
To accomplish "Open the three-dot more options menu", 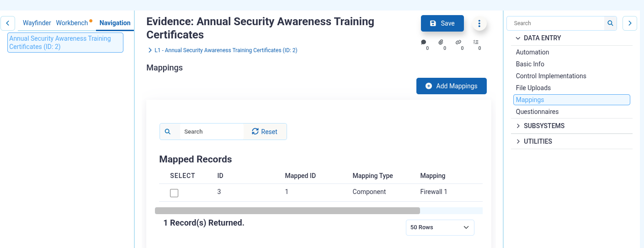I will click(x=479, y=23).
